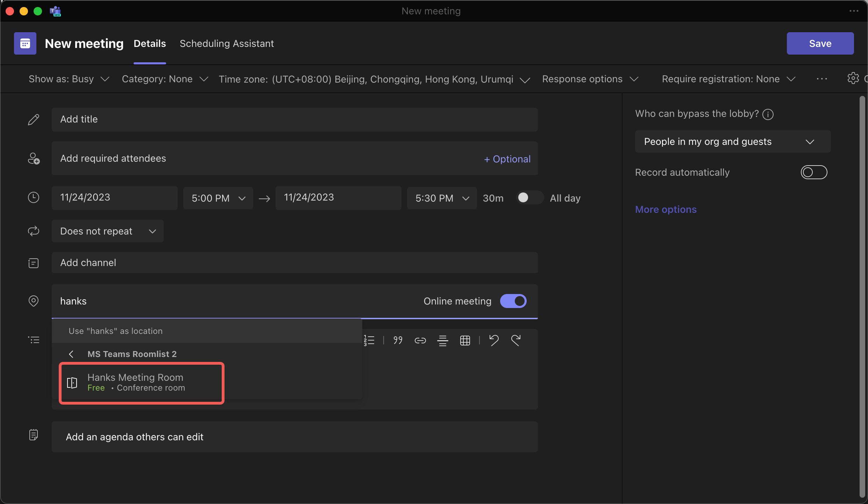
Task: Switch to the Scheduling Assistant tab
Action: (227, 43)
